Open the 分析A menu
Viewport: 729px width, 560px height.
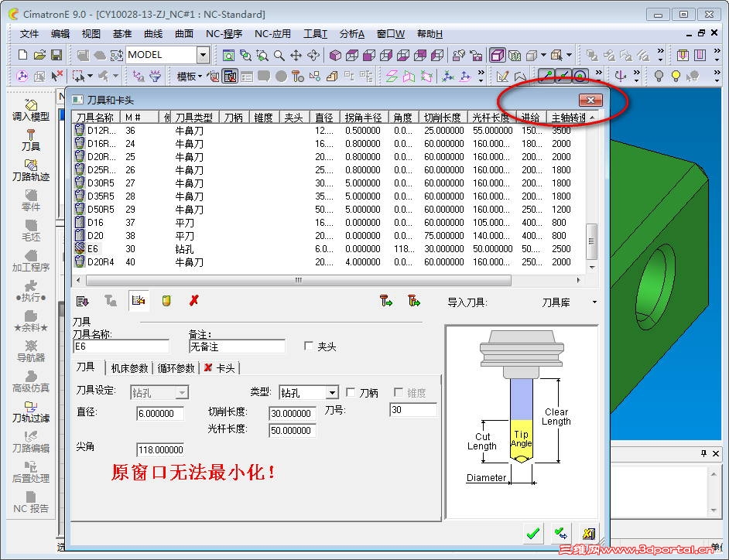(352, 34)
